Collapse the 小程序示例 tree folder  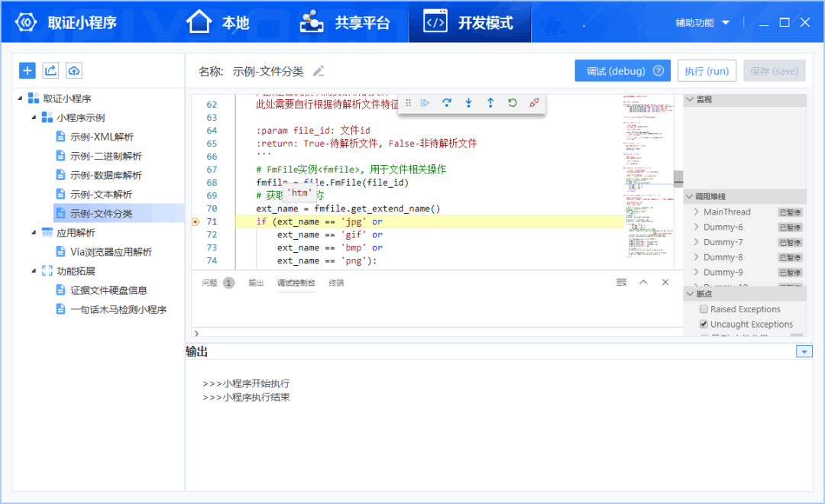[34, 118]
